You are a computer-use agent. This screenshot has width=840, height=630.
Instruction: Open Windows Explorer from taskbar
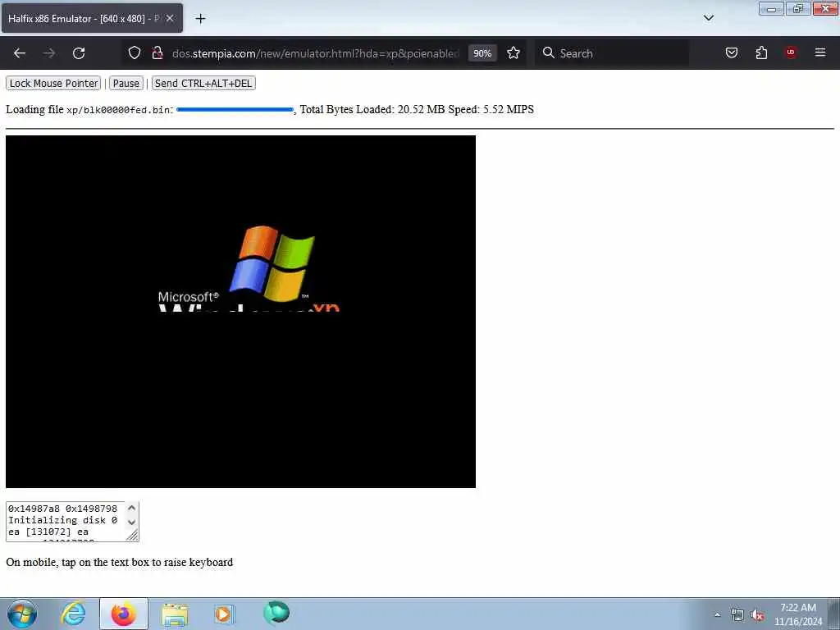click(x=175, y=614)
